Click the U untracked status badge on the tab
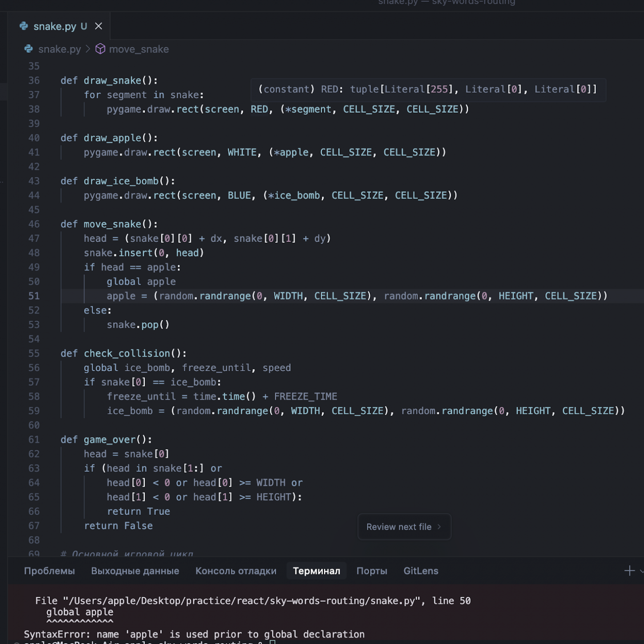 coord(84,26)
